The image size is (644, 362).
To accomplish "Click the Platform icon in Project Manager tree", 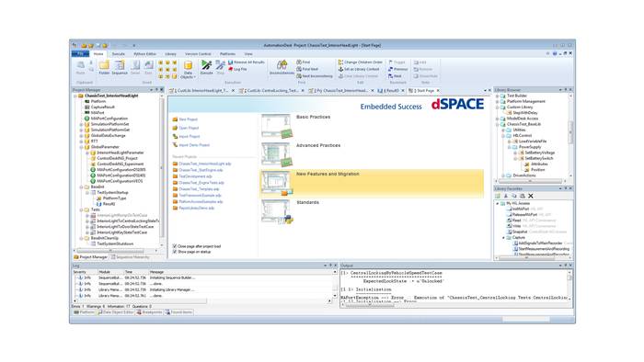I will coord(87,101).
